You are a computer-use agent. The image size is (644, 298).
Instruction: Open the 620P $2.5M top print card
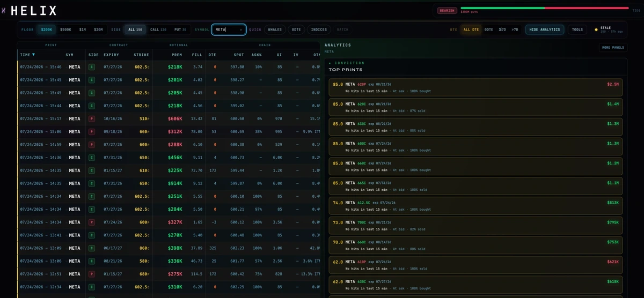click(x=475, y=87)
